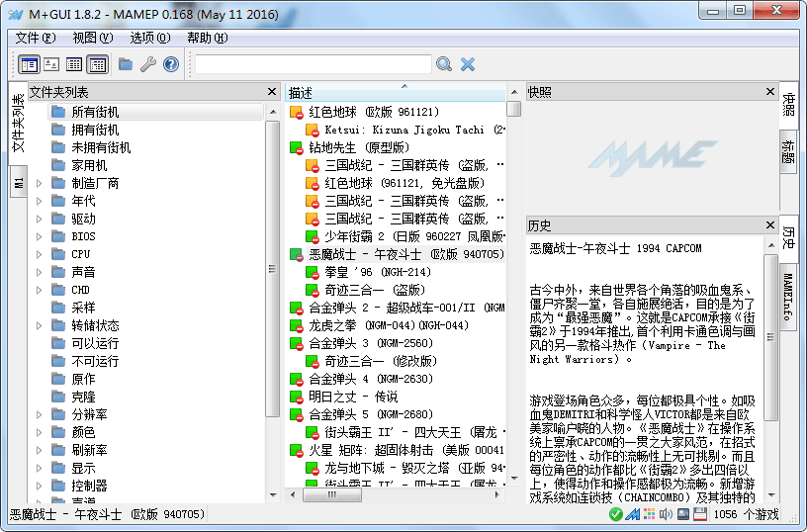Select the 快照 side tab
807x532 pixels.
(x=788, y=105)
